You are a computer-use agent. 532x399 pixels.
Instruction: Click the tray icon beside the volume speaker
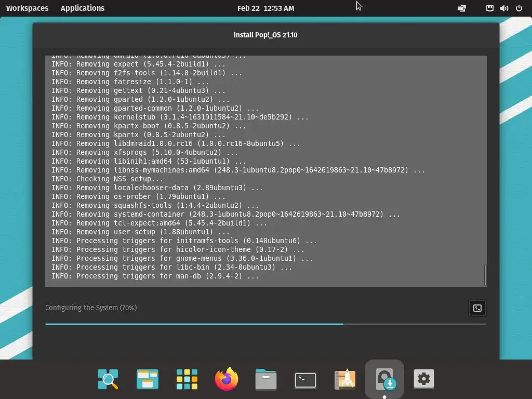click(x=489, y=8)
